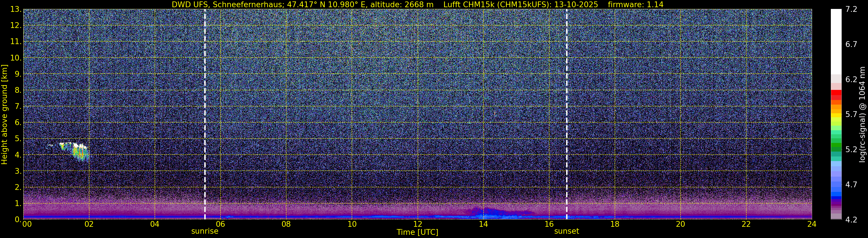Click the white dashed sunset marker line
Viewport: 868px width, 238px height.
coord(567,114)
